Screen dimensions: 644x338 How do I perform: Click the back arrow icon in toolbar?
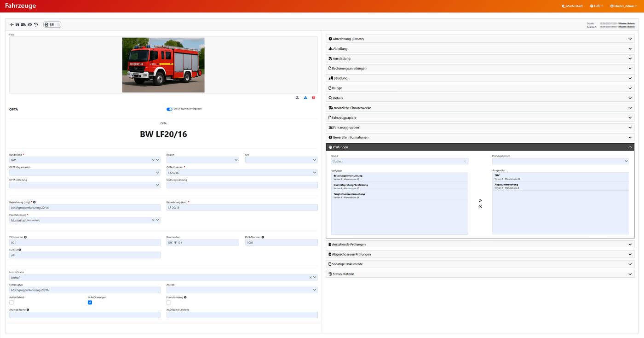pyautogui.click(x=12, y=24)
